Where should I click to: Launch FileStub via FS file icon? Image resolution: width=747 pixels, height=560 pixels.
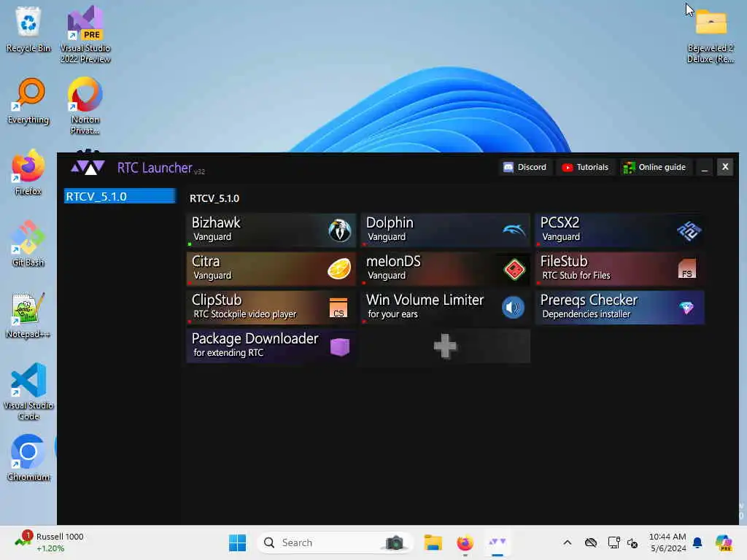687,269
